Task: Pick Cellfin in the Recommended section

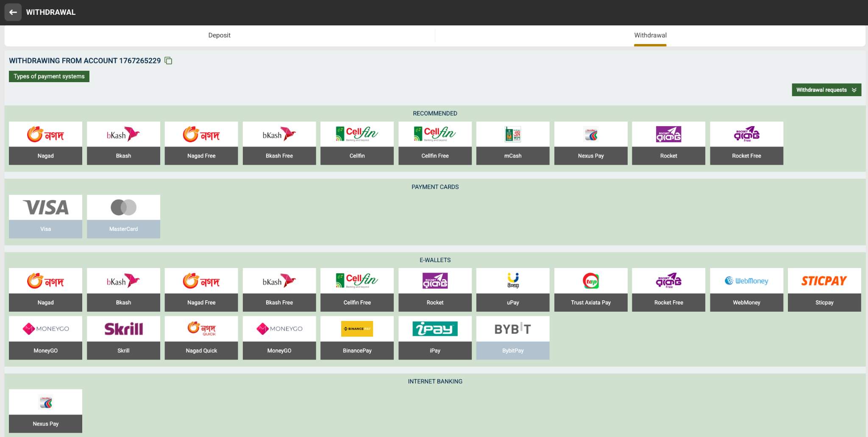Action: point(357,143)
